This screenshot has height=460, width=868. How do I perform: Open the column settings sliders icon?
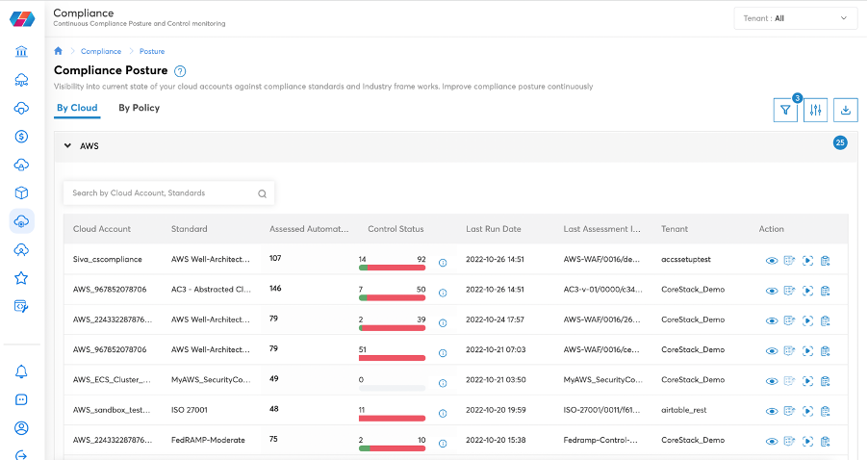[x=816, y=111]
